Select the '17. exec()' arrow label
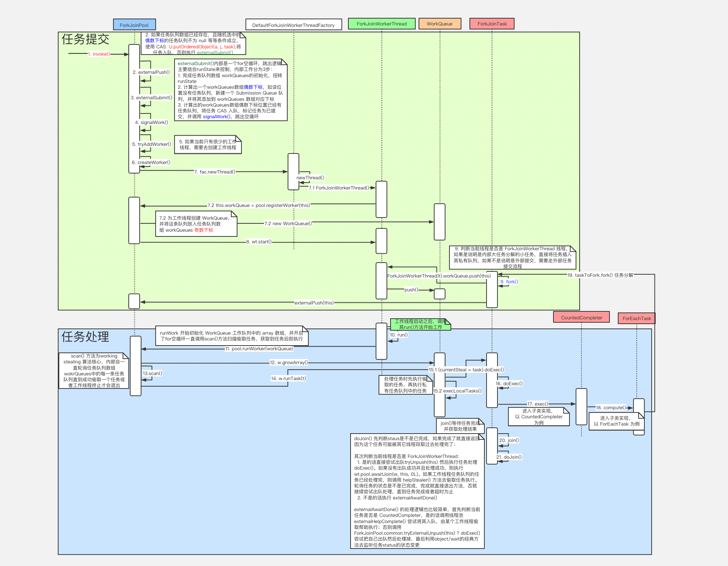728x566 pixels. tap(537, 404)
